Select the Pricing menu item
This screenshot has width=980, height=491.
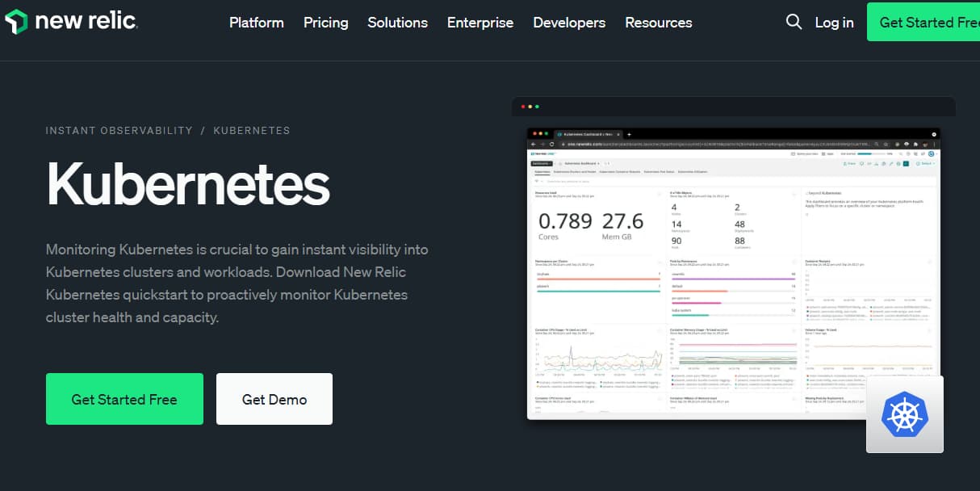coord(325,23)
